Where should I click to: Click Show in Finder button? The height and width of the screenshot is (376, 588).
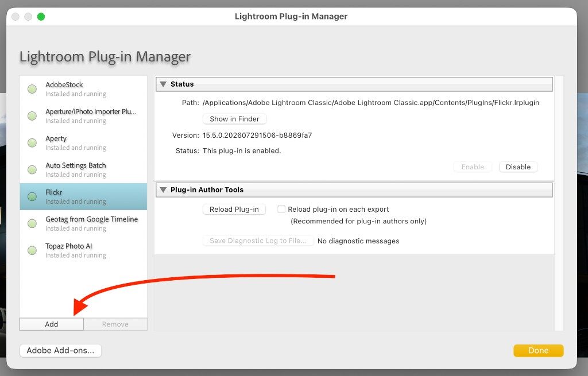click(234, 119)
